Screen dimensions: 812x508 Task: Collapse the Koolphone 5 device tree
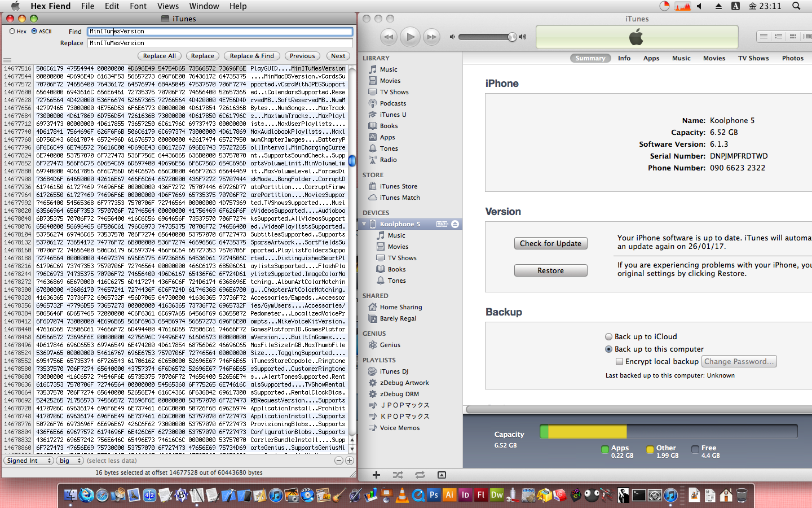tap(364, 224)
